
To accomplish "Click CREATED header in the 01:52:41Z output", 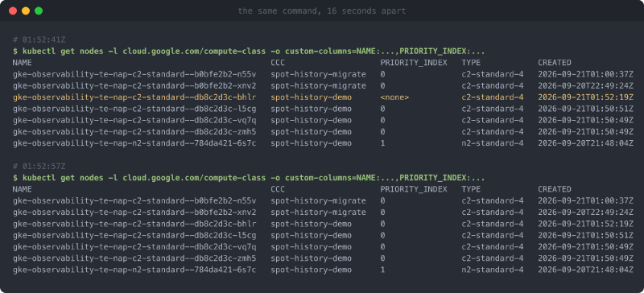I will (x=555, y=63).
